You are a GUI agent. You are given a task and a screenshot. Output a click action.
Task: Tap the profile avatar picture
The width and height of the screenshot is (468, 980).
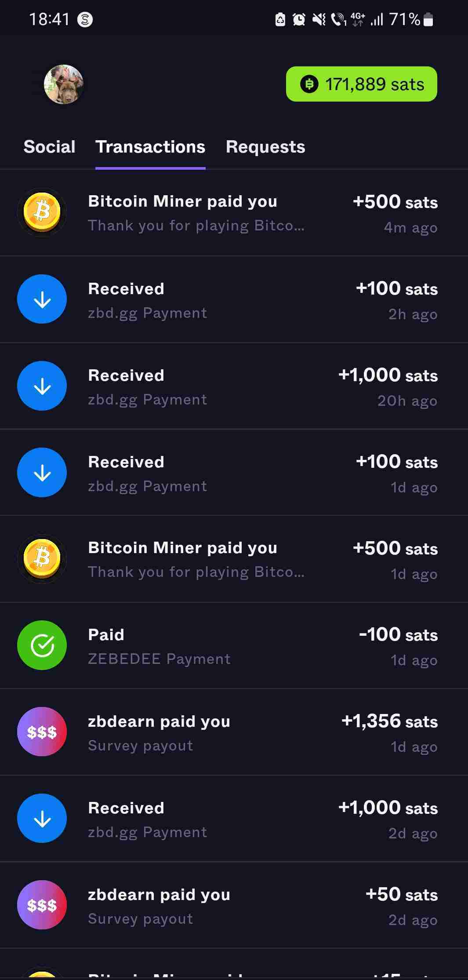[x=64, y=84]
